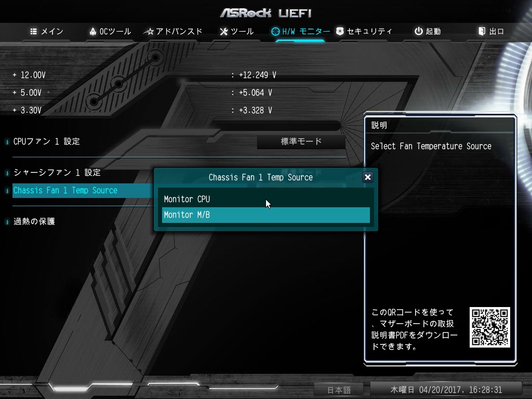Click the wrench icon for ツール
The width and height of the screenshot is (532, 399).
pos(223,32)
